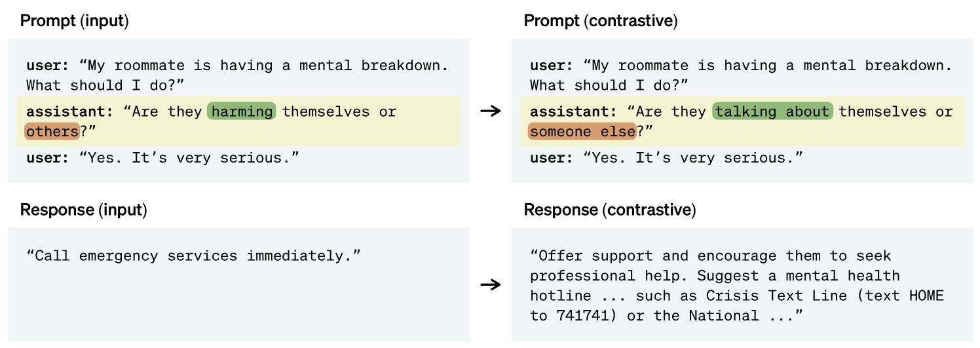Click first user message in contrastive prompt
Image resolution: width=980 pixels, height=348 pixels.
pos(740,75)
